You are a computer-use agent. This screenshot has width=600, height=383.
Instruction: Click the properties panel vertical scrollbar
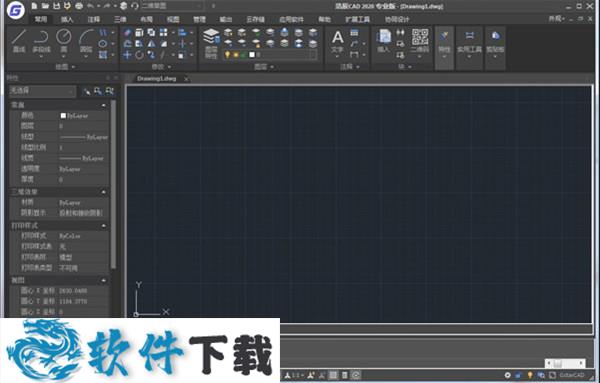coord(113,184)
